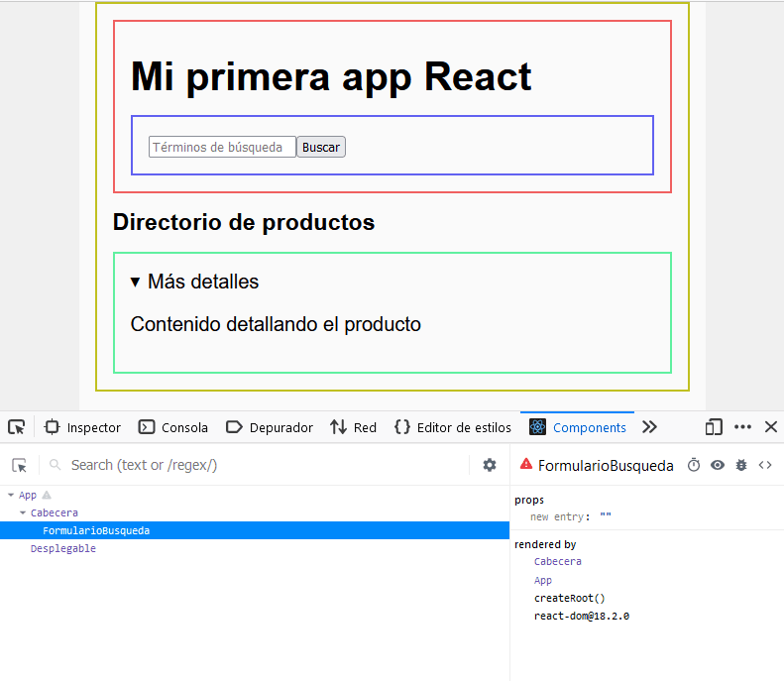Collapse the Más detalles disclosure section
The image size is (784, 681).
pyautogui.click(x=135, y=283)
